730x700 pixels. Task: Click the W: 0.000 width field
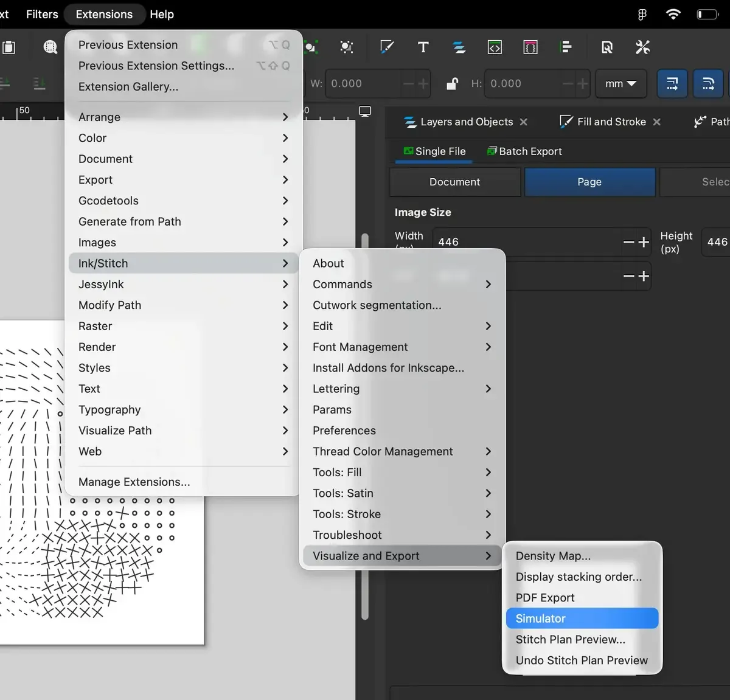[364, 83]
